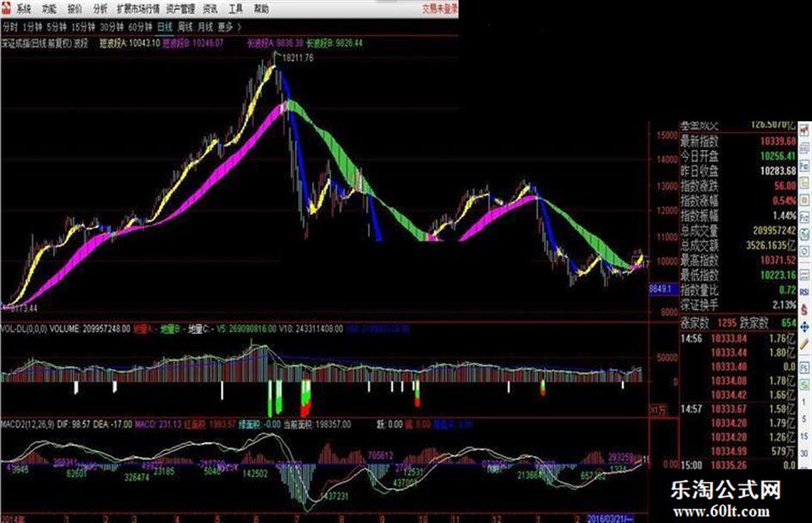Open the notepad icon in right sidebar
The width and height of the screenshot is (812, 523).
[x=804, y=183]
